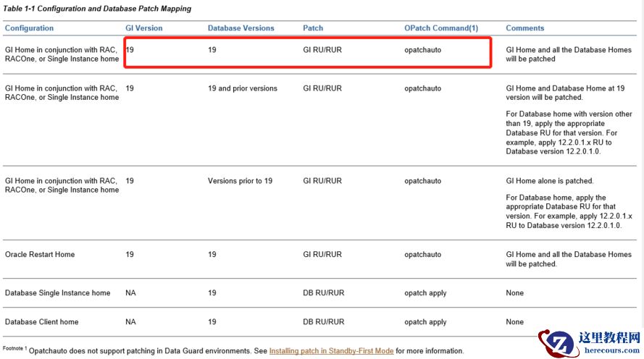Click the footnote 'Opatchauto does not support patching' text
This screenshot has height=359, width=644.
(246, 351)
